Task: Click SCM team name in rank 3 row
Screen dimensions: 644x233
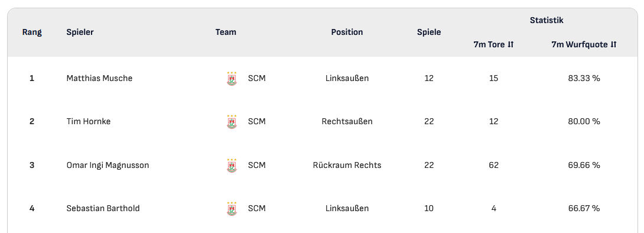Action: coord(256,165)
